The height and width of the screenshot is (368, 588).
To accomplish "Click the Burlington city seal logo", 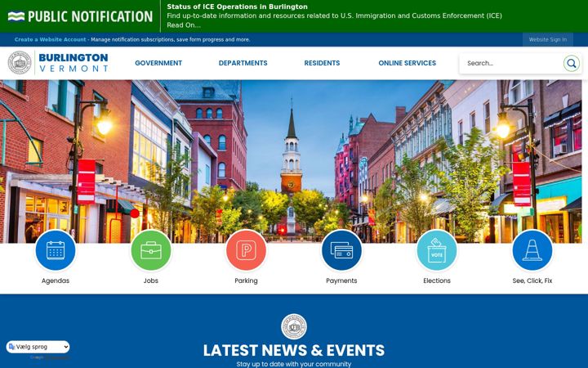I will pos(20,63).
